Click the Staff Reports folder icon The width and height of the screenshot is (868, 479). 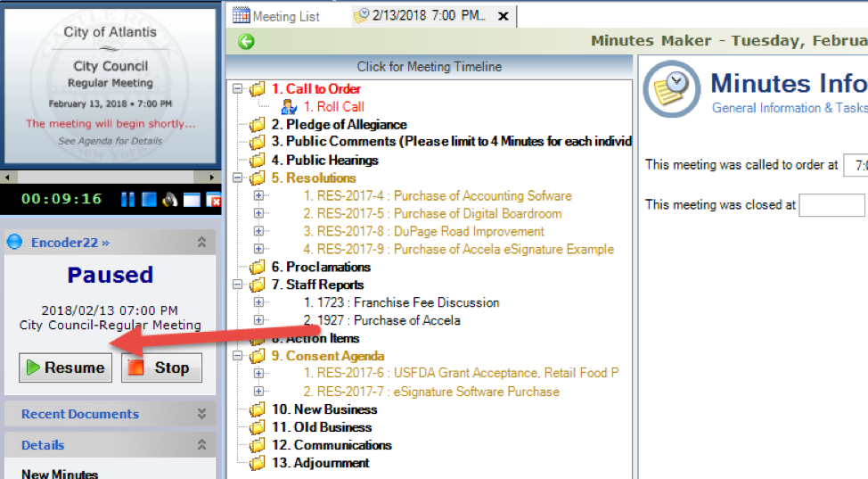point(257,285)
